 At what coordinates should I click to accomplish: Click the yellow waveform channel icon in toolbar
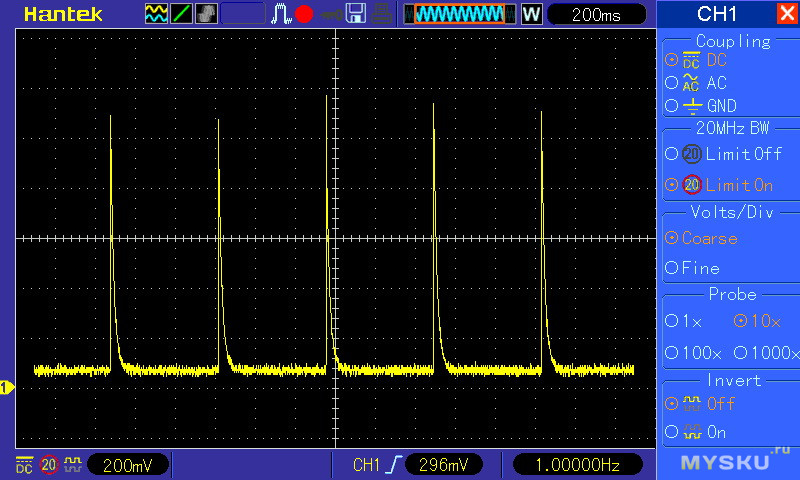tap(157, 14)
